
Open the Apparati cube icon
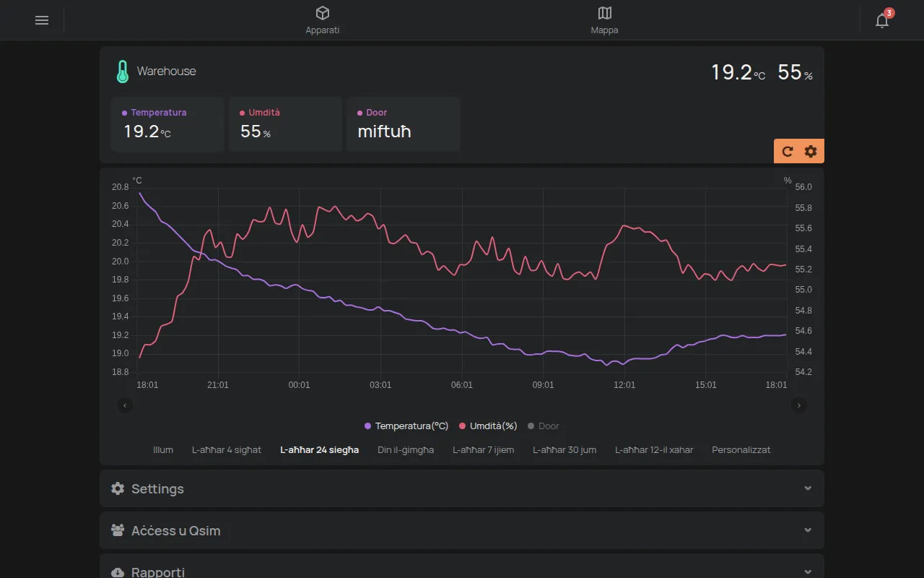click(323, 13)
